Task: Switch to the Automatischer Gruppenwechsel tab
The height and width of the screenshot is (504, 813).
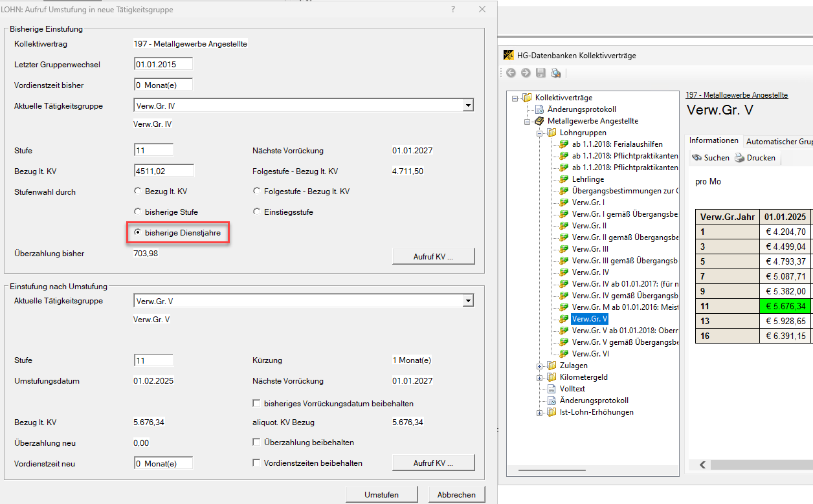Action: click(x=779, y=141)
